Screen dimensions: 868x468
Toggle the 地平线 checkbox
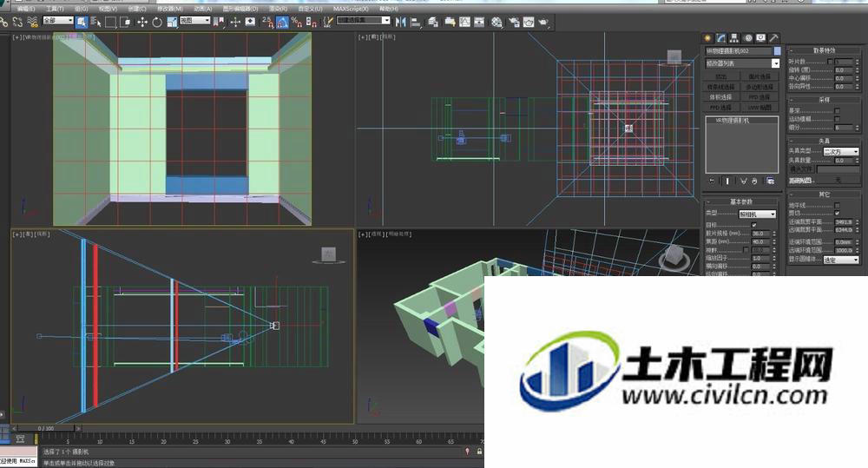click(837, 205)
